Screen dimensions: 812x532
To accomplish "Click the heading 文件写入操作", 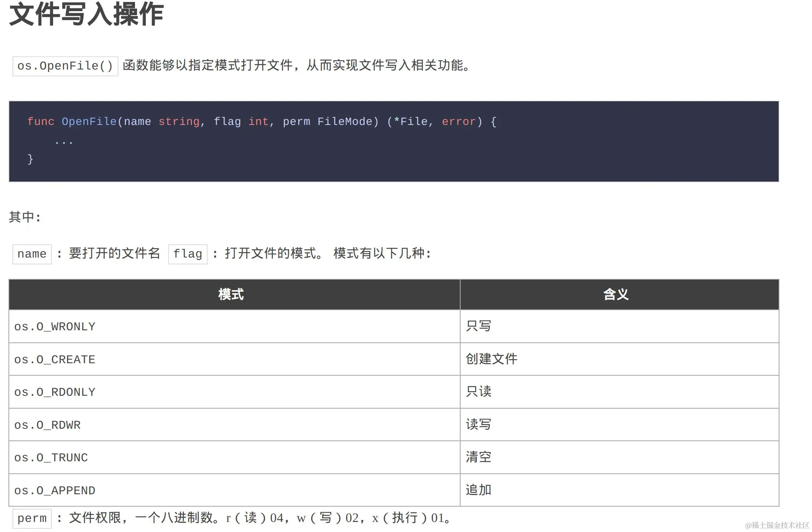I will point(86,14).
